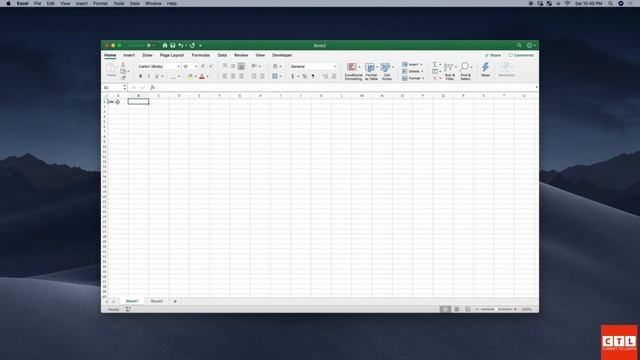This screenshot has height=360, width=640.
Task: Toggle bottom vertical alignment
Action: 241,66
